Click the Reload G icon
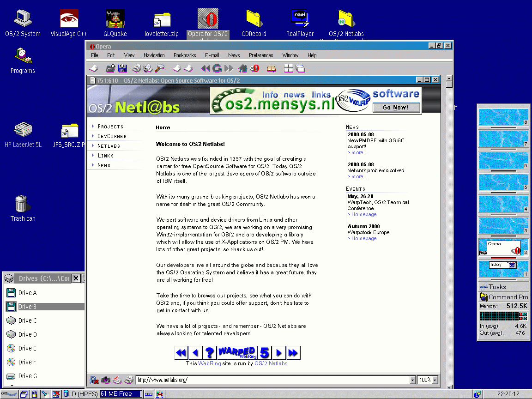The height and width of the screenshot is (399, 532). (x=217, y=68)
